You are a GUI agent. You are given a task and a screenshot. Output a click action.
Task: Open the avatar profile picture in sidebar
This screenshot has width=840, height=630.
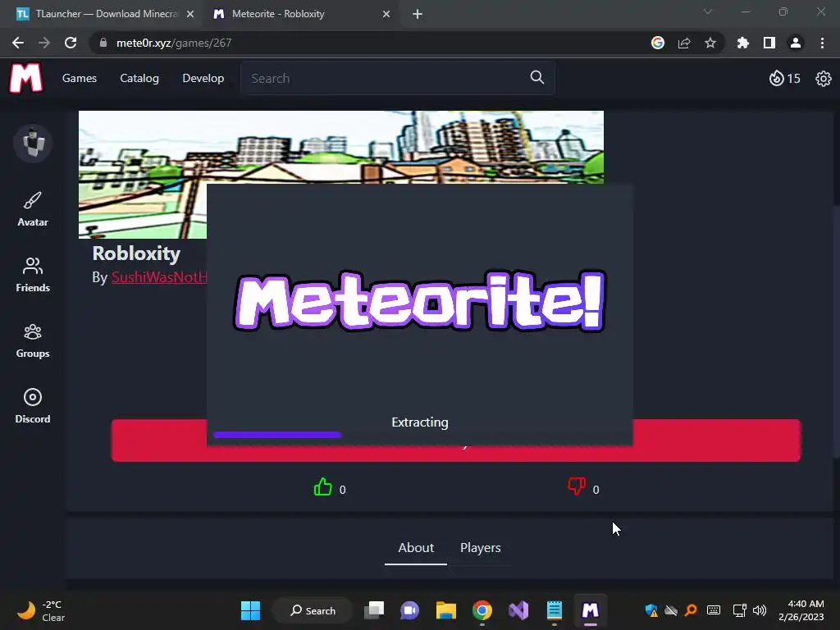point(33,143)
